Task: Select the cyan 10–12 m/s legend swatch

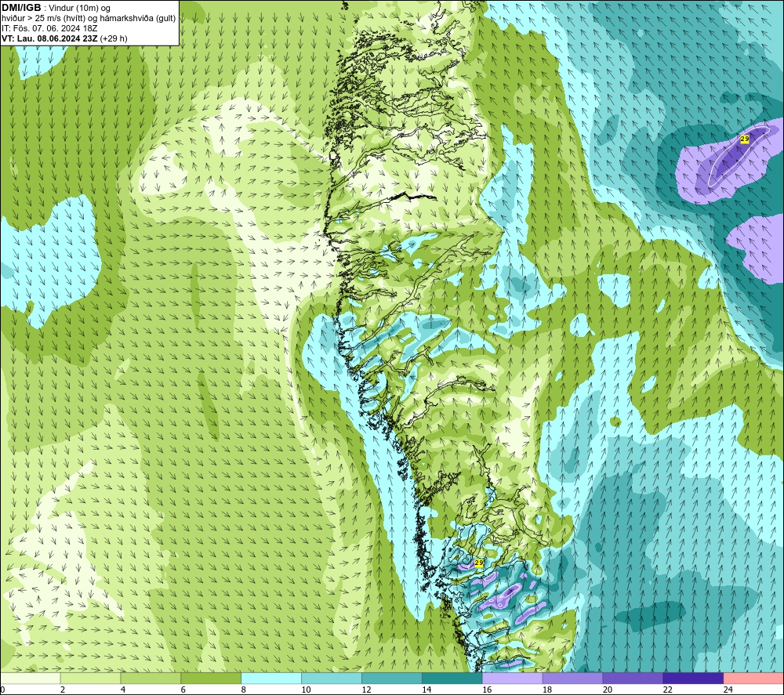Action: (x=332, y=679)
